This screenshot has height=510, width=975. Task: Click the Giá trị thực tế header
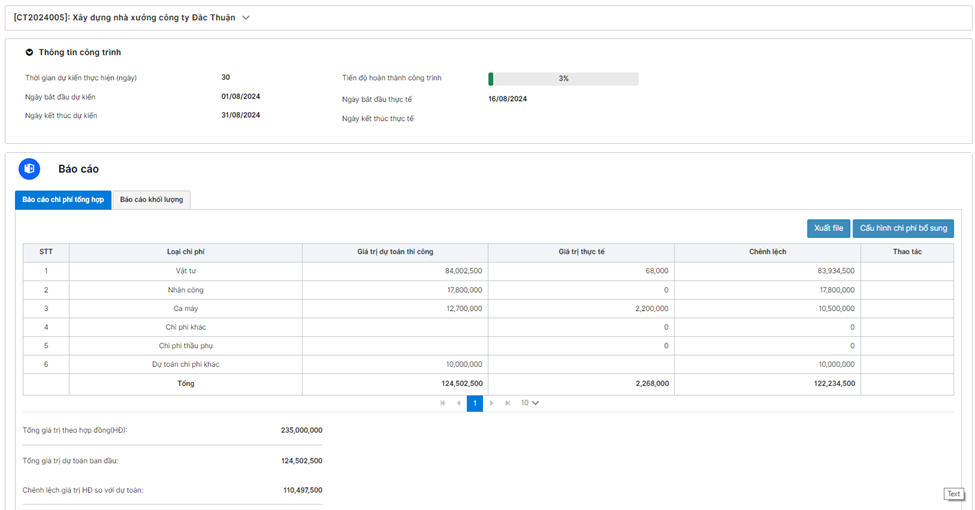tap(581, 252)
